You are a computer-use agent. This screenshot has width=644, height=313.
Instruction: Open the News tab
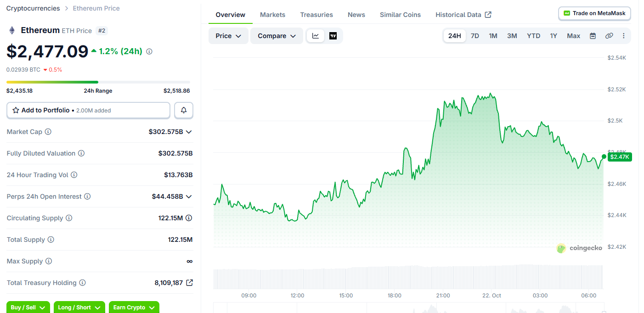tap(356, 15)
